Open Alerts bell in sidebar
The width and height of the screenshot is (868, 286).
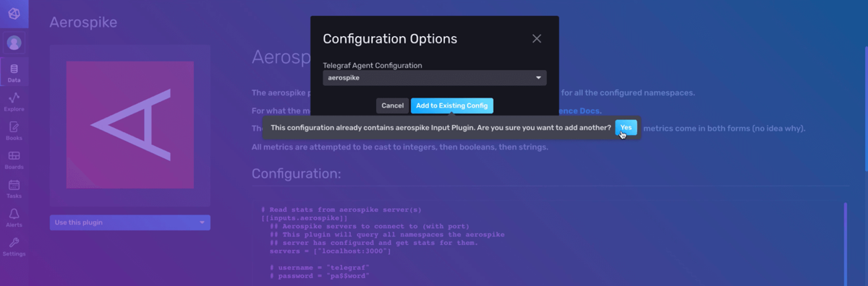[14, 217]
